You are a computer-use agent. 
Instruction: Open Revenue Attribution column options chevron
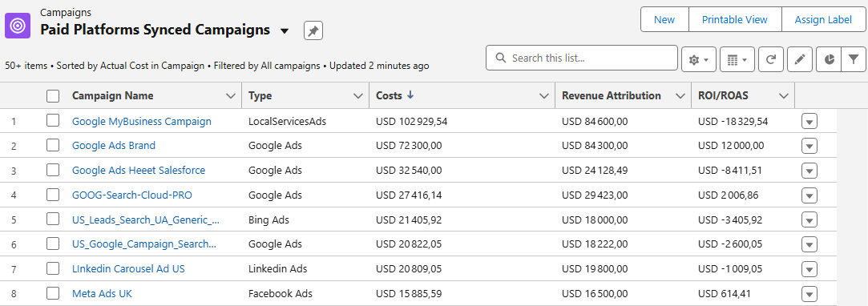680,96
